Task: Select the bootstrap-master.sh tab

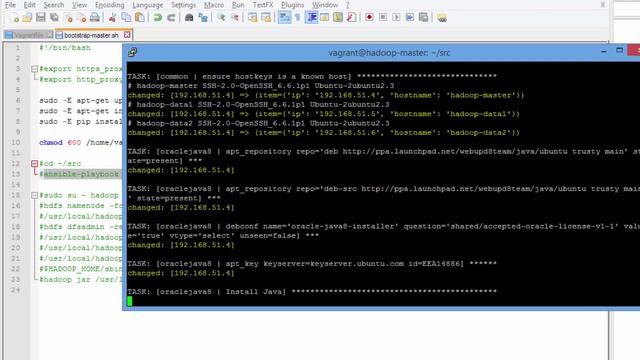Action: pos(91,35)
